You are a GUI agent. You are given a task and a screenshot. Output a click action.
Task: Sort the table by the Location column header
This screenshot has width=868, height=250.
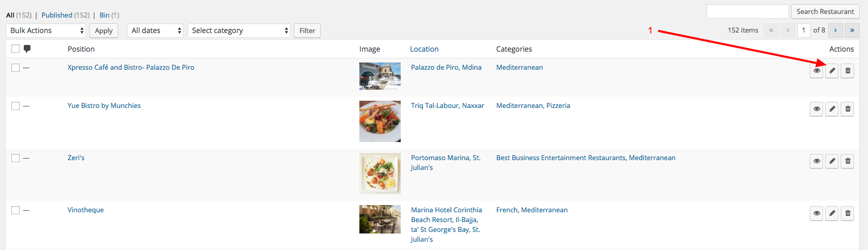(x=424, y=49)
